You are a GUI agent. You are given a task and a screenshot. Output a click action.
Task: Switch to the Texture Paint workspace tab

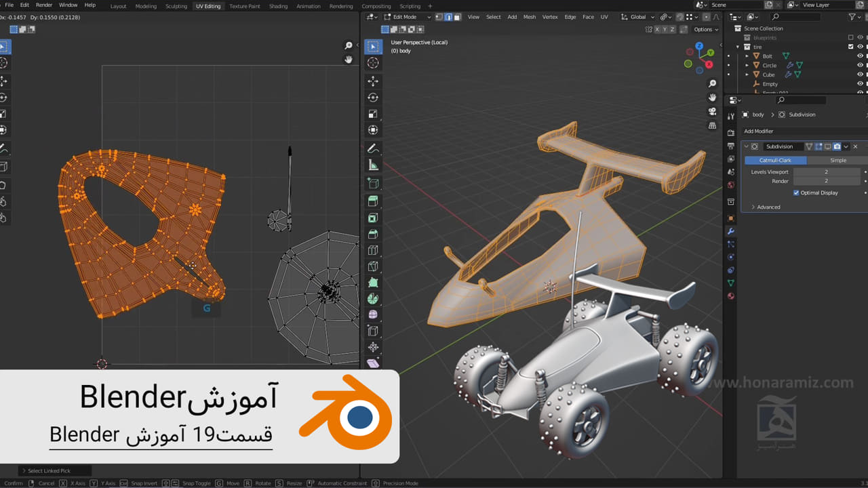pos(245,6)
